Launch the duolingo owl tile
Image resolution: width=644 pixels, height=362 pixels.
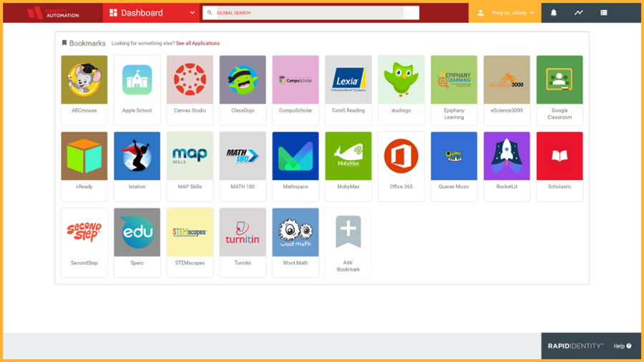pos(401,90)
